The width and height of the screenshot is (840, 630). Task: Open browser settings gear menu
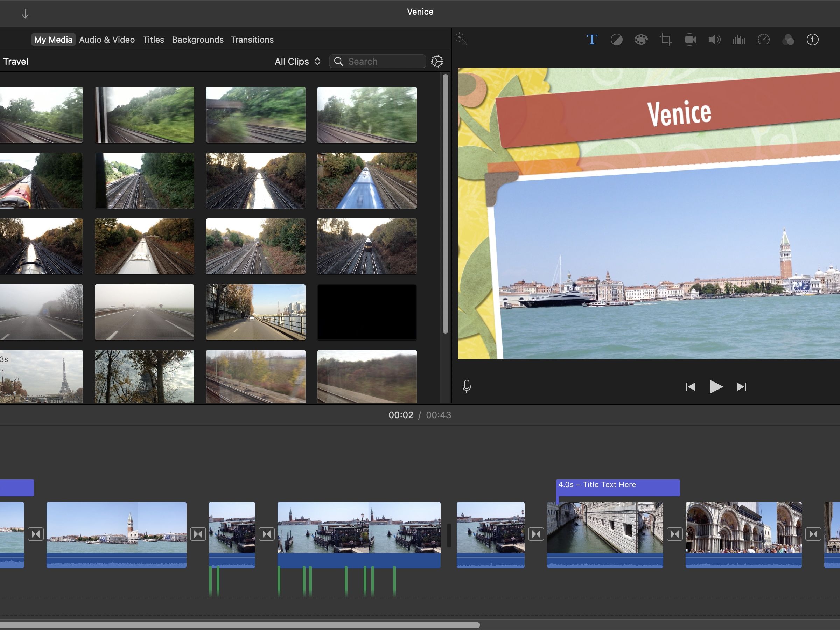437,62
